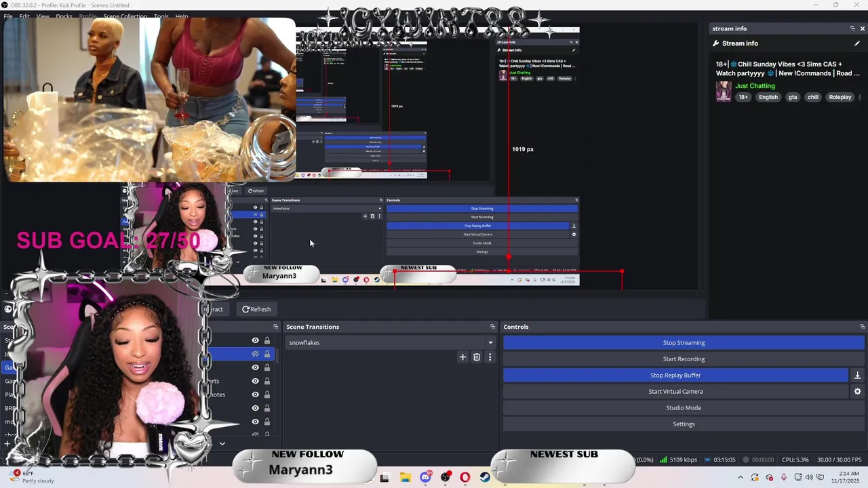Toggle eye icon on the seventh source row
The width and height of the screenshot is (868, 488).
(x=255, y=422)
